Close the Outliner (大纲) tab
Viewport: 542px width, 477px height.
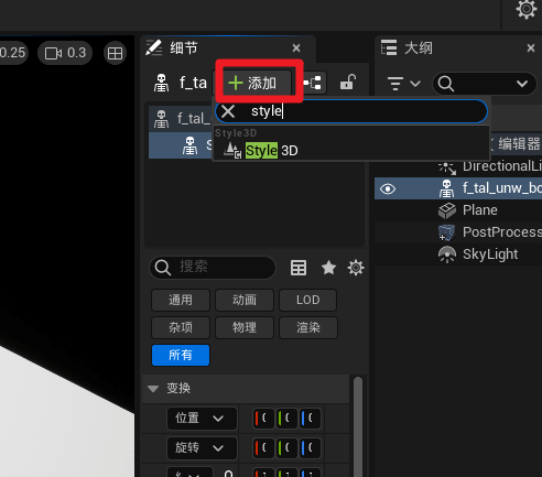531,48
